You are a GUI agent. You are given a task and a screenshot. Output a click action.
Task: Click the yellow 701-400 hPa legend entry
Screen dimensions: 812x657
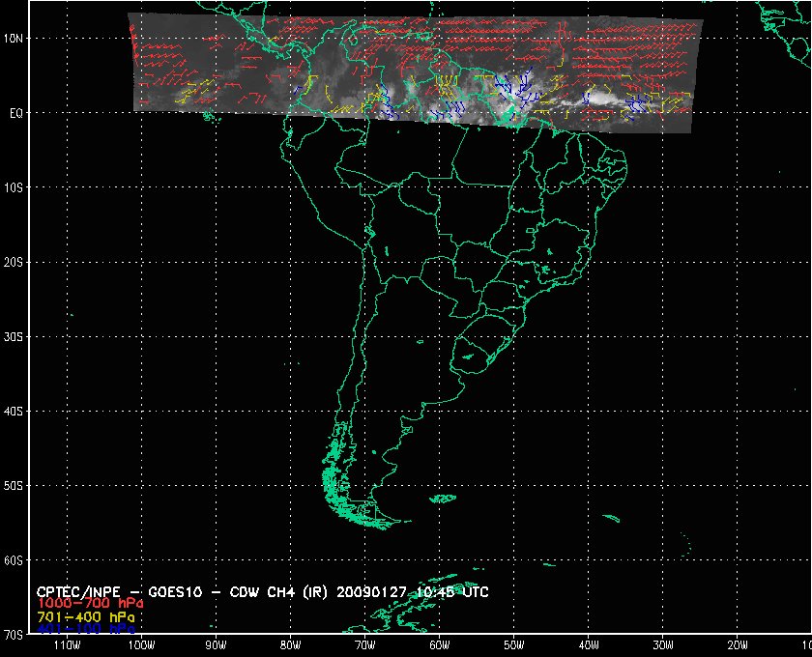pyautogui.click(x=82, y=615)
